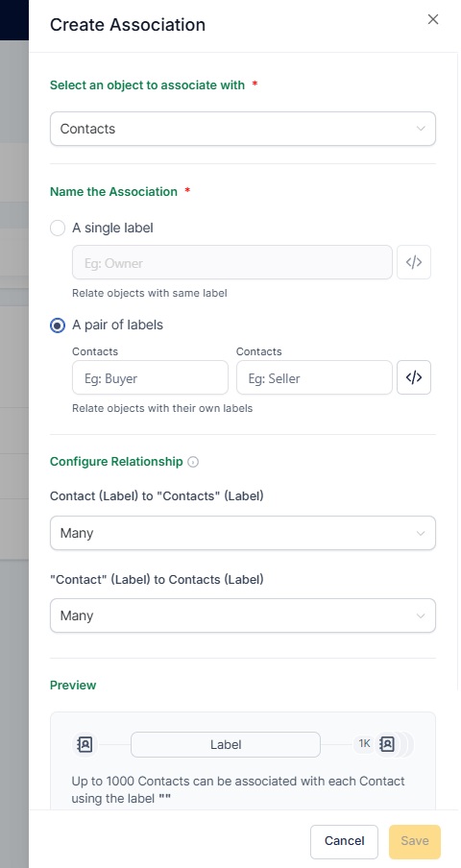The image size is (461, 868).
Task: Click the chevron arrow of the Contacts selector
Action: tap(421, 129)
